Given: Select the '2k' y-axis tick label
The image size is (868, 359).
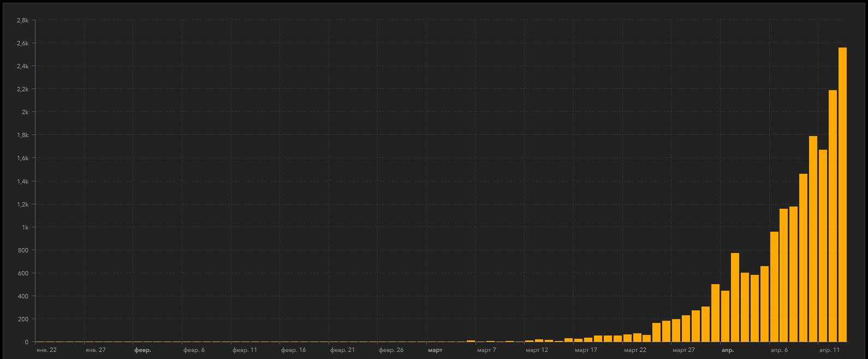Looking at the screenshot, I should [x=25, y=112].
